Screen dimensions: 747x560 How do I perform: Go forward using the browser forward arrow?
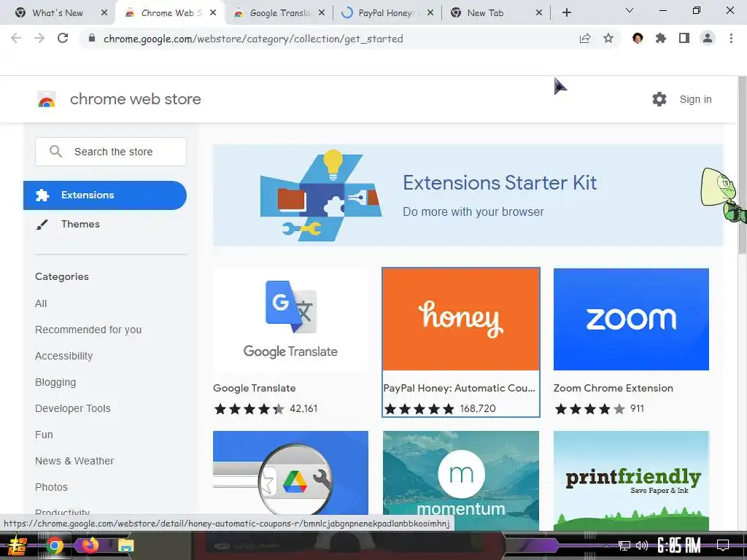pos(39,38)
